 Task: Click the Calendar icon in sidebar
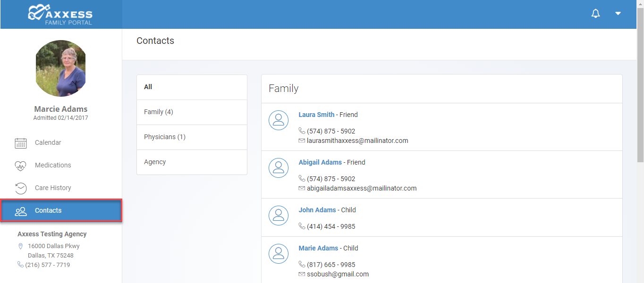tap(21, 143)
